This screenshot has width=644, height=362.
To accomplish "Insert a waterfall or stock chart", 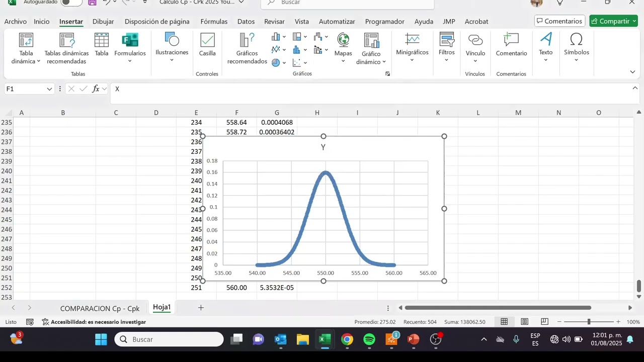I will click(318, 37).
